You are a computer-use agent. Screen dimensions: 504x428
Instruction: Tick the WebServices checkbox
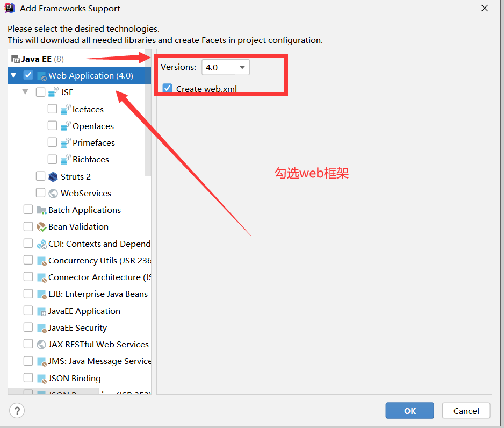(x=40, y=192)
